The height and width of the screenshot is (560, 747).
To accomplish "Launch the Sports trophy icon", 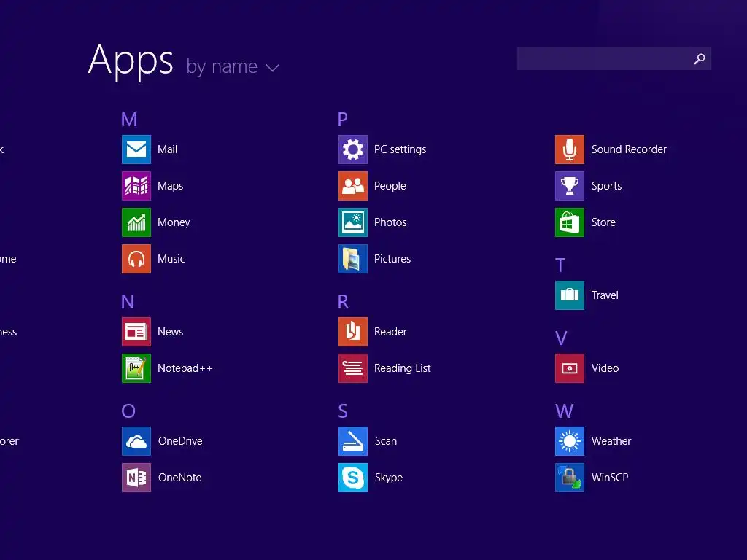I will coord(570,186).
